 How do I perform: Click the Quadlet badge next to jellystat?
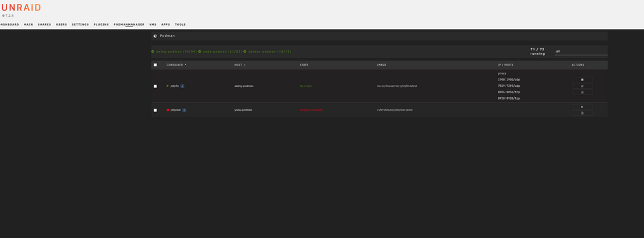184,110
